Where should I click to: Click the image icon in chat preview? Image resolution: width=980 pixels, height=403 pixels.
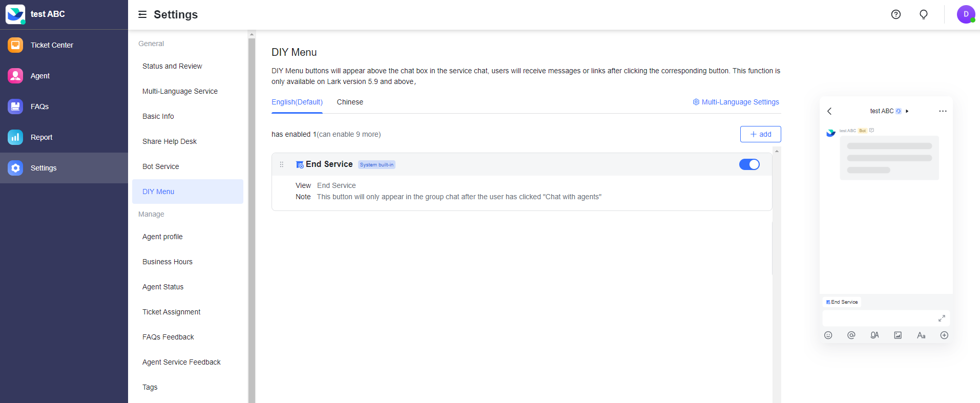pos(898,335)
